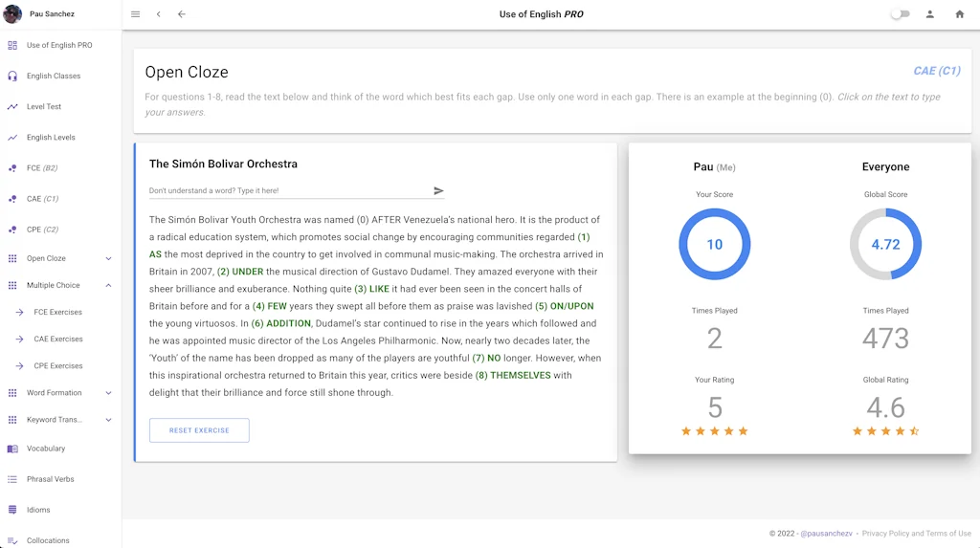Collapse the Multiple Choice submenu chevron
Screen dimensions: 980x548
pos(108,285)
